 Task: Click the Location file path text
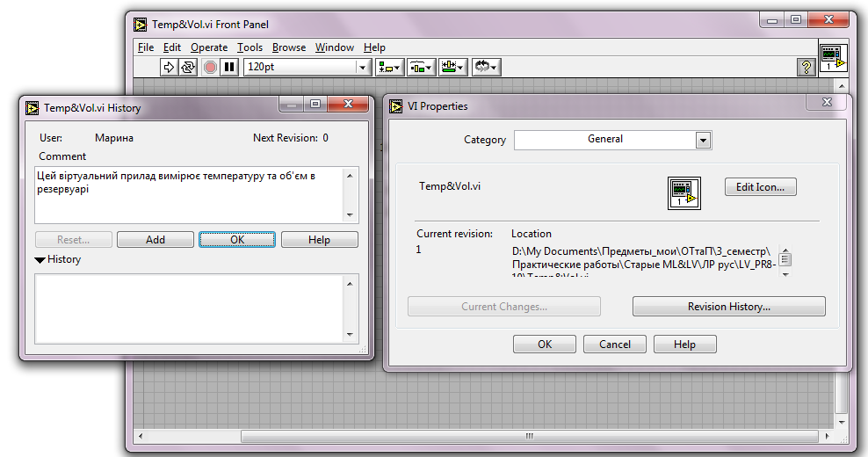click(643, 261)
